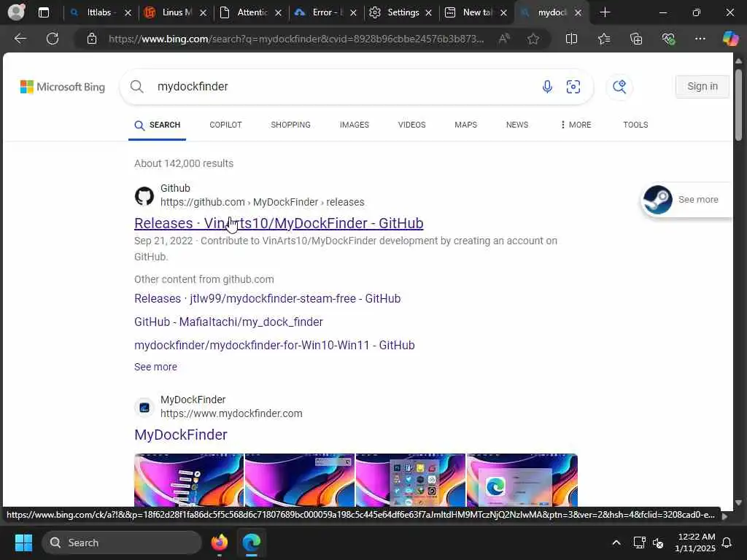Close the Settings tab

coord(428,13)
